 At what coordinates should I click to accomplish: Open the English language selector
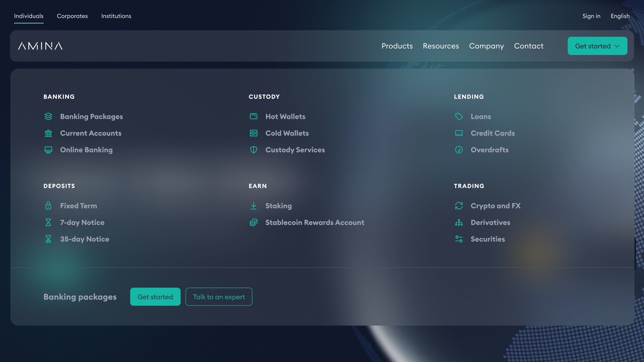[620, 16]
